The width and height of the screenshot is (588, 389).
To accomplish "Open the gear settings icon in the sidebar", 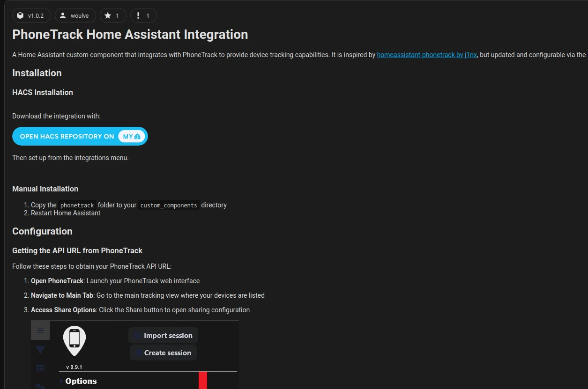I will coord(40,386).
